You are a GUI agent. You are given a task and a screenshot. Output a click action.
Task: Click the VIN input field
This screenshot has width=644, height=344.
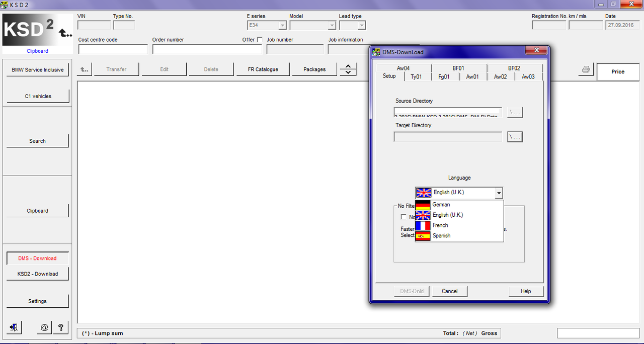(94, 25)
